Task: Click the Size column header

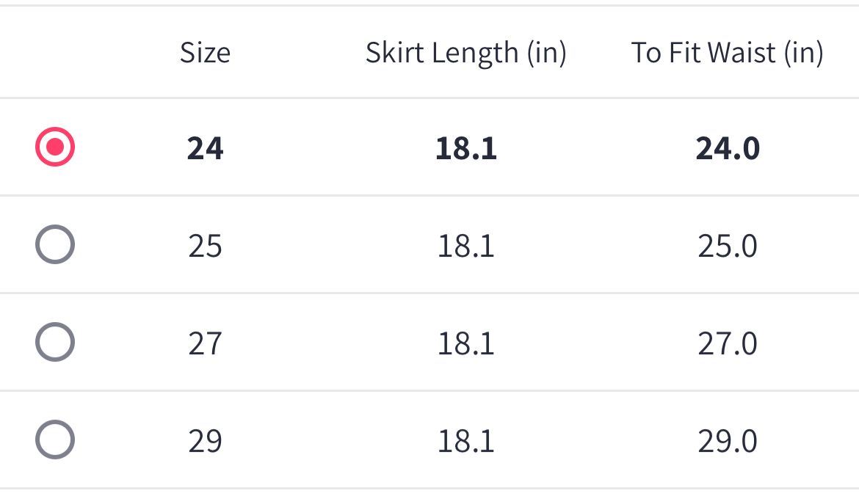Action: pyautogui.click(x=205, y=53)
